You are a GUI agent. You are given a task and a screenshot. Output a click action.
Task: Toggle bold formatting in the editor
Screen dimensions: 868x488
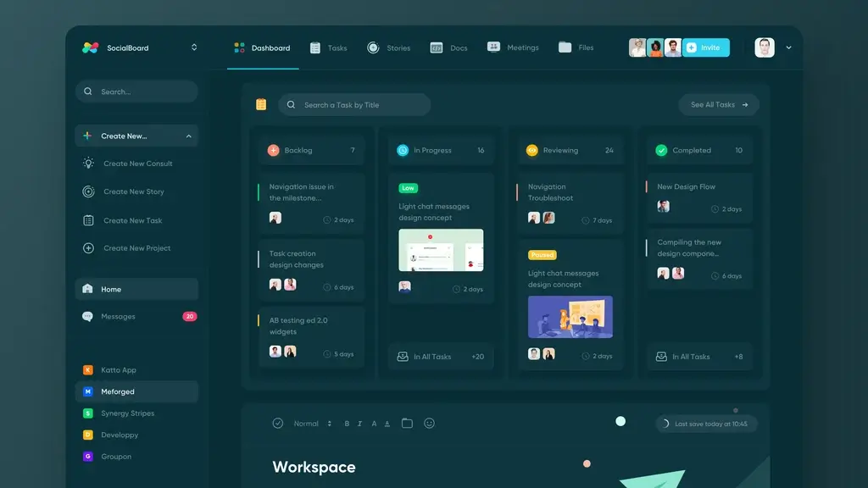click(x=346, y=423)
